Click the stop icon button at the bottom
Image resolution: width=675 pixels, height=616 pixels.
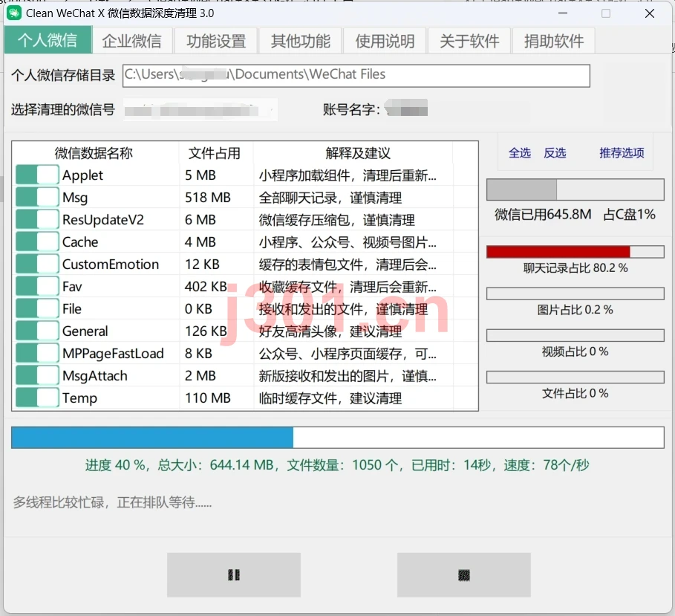click(x=463, y=575)
